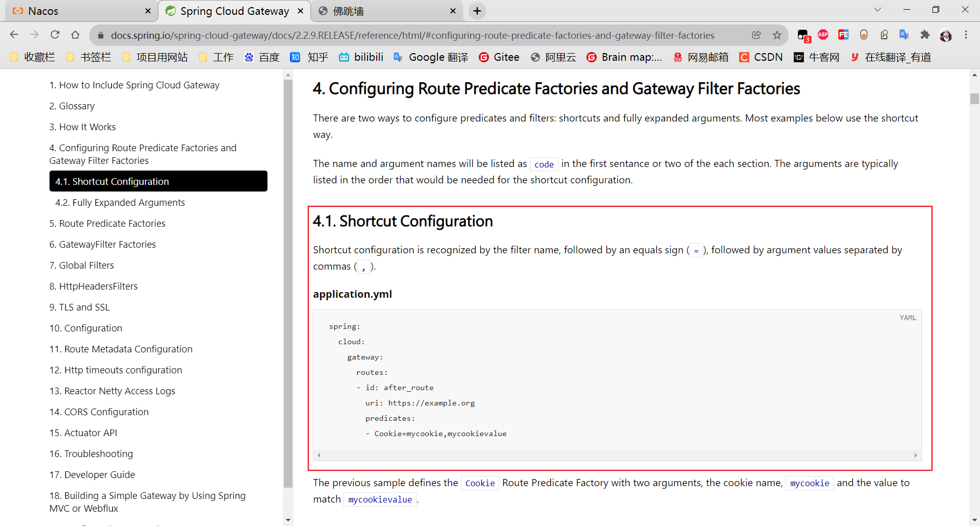This screenshot has height=526, width=980.
Task: Open GatewayFilter Factories section
Action: coord(103,244)
